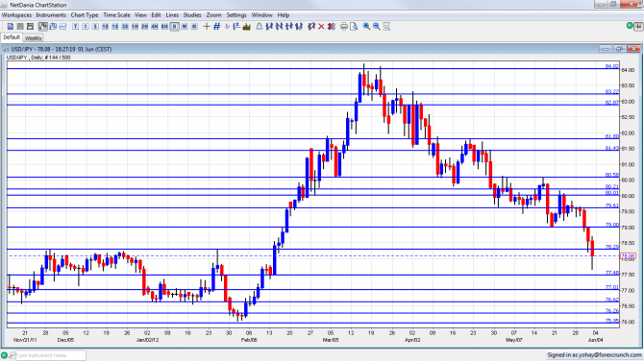This screenshot has width=644, height=361.
Task: Print the chart using printer icon
Action: click(x=344, y=26)
